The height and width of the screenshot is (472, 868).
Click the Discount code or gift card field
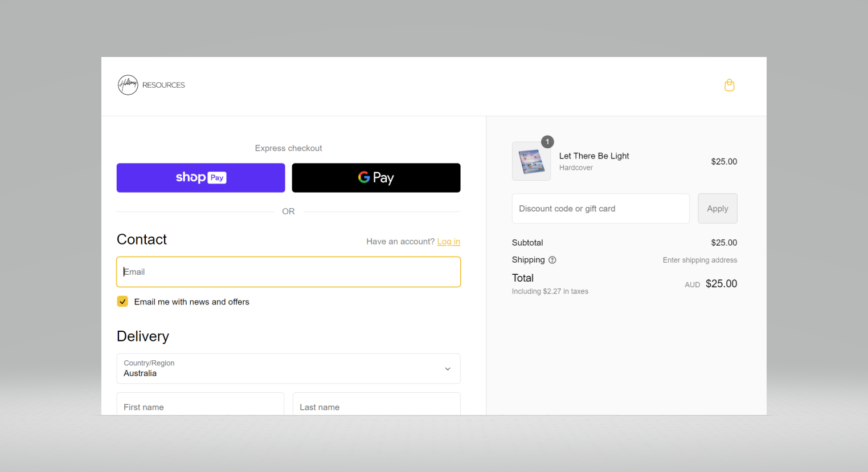tap(600, 209)
